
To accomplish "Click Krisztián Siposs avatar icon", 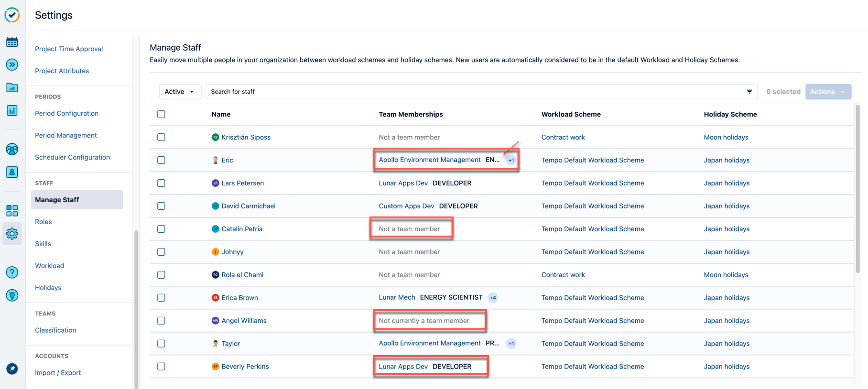I will pyautogui.click(x=215, y=137).
